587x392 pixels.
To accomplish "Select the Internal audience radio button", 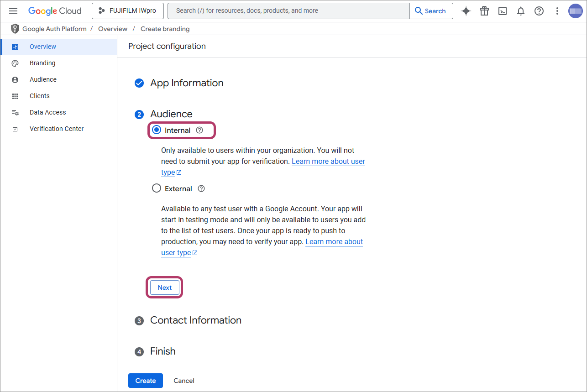I will 157,130.
